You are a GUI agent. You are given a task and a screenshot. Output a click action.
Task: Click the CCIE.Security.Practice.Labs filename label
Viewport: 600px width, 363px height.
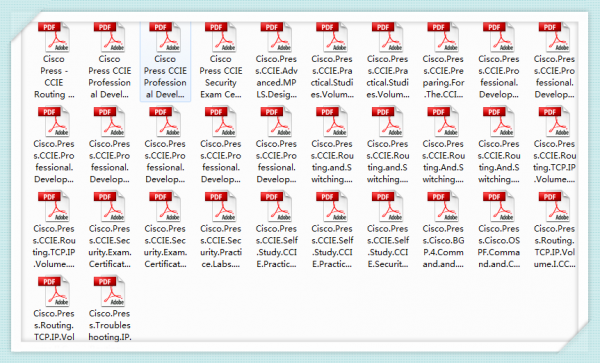tap(221, 246)
